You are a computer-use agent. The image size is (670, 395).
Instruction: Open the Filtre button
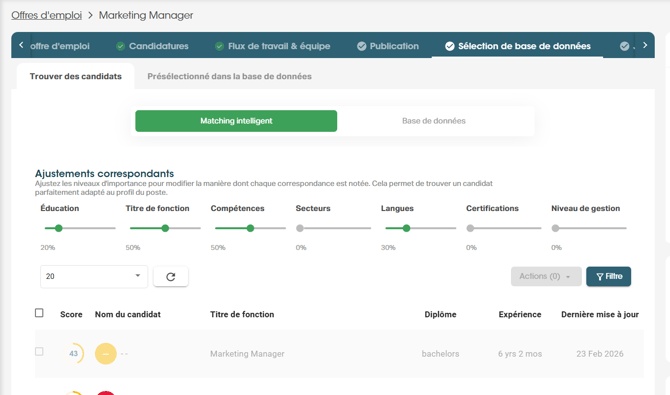point(608,277)
